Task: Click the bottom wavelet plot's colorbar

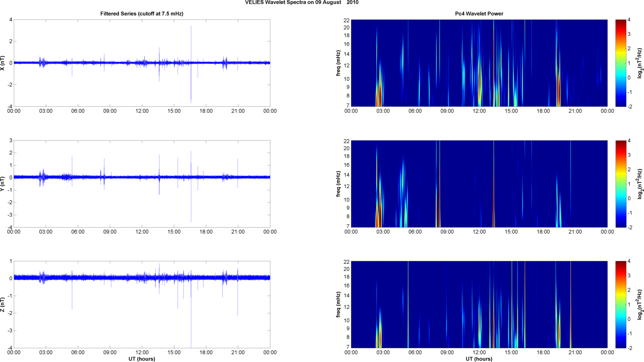Action: (x=621, y=305)
